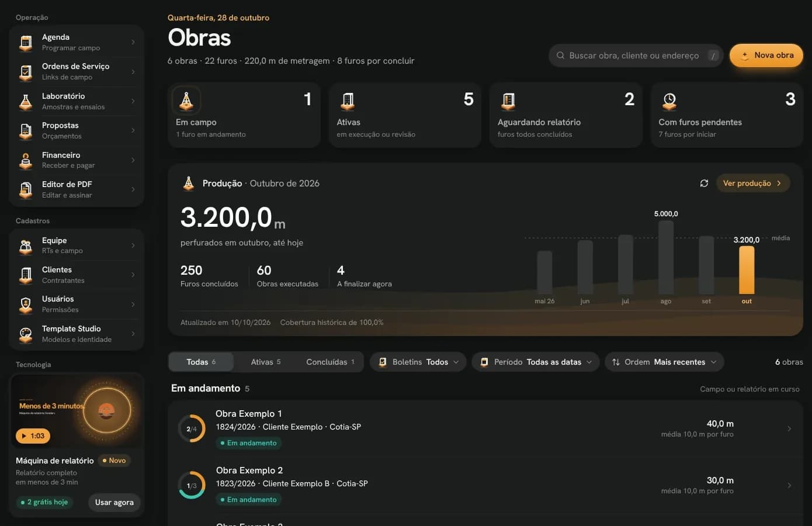Click the orange out bar in the chart
The height and width of the screenshot is (526, 812).
(x=747, y=270)
